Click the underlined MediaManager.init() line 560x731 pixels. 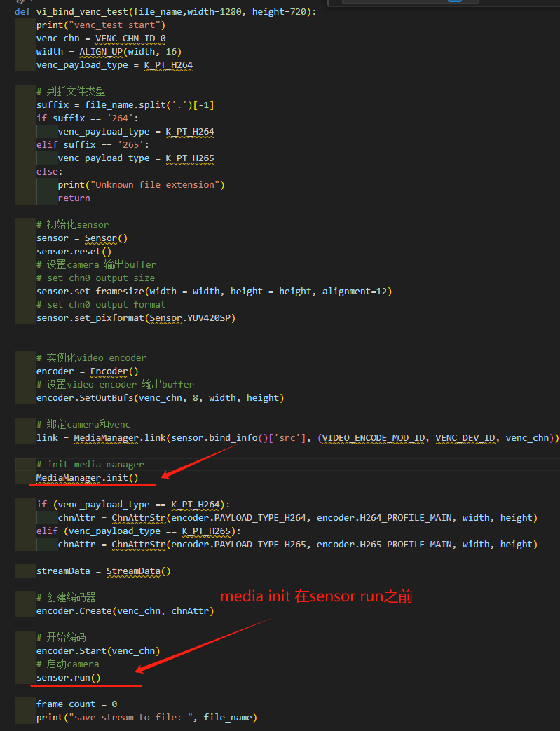point(87,478)
